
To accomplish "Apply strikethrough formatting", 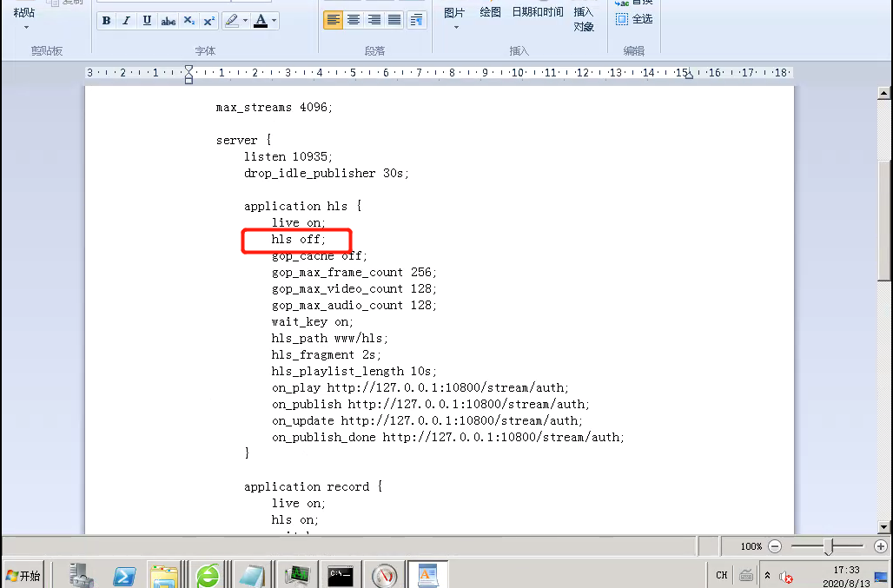I will coord(168,21).
